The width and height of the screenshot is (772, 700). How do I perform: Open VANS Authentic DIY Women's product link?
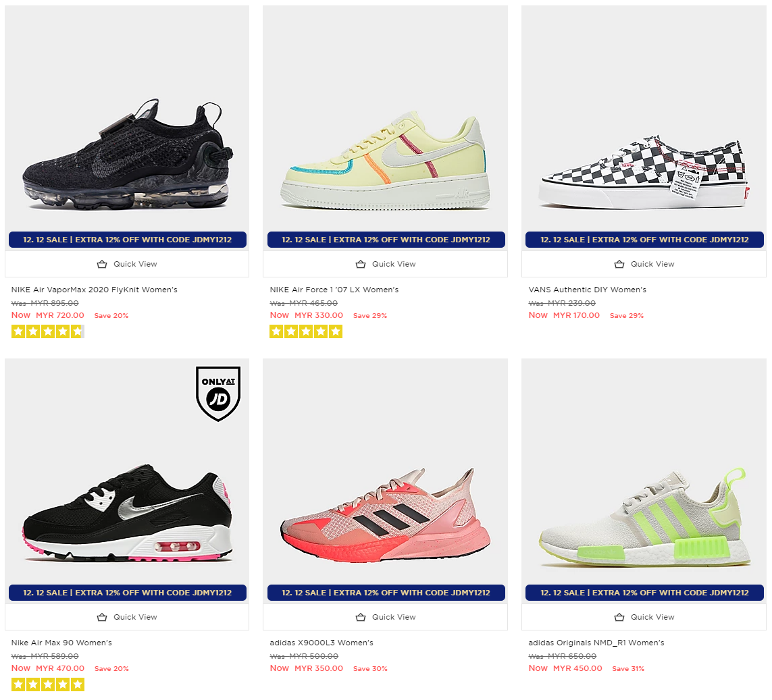[x=587, y=290]
